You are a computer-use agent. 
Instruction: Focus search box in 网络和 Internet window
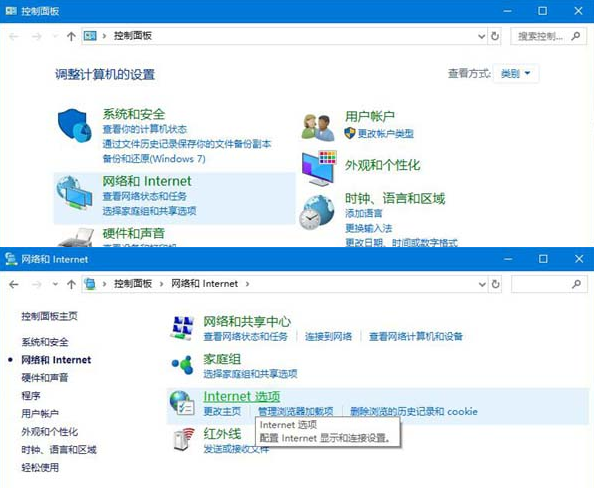pos(549,284)
